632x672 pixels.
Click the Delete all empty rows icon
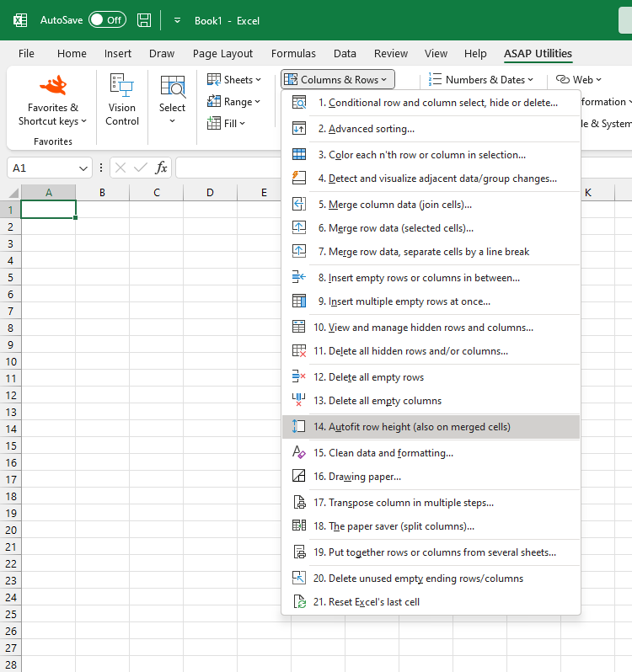(298, 377)
